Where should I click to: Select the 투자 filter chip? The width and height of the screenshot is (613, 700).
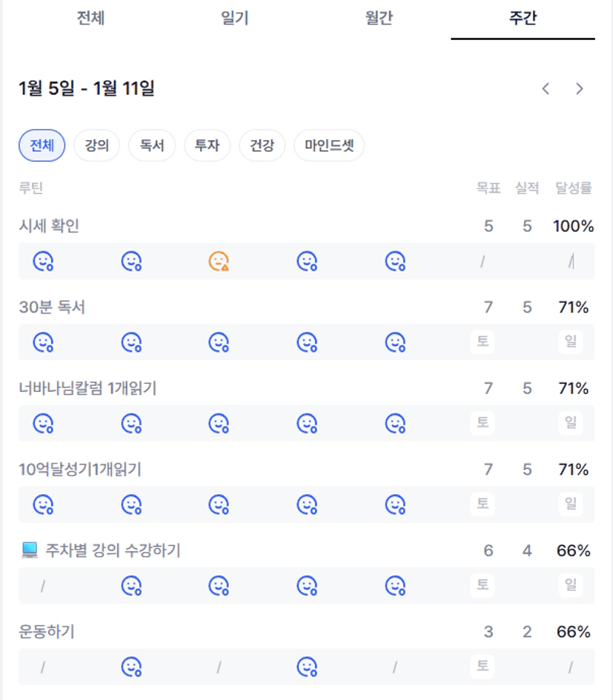tap(208, 145)
